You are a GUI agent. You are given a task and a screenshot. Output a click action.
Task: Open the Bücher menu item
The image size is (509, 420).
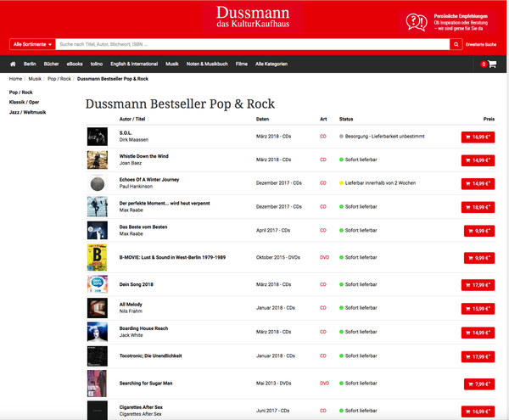click(51, 64)
